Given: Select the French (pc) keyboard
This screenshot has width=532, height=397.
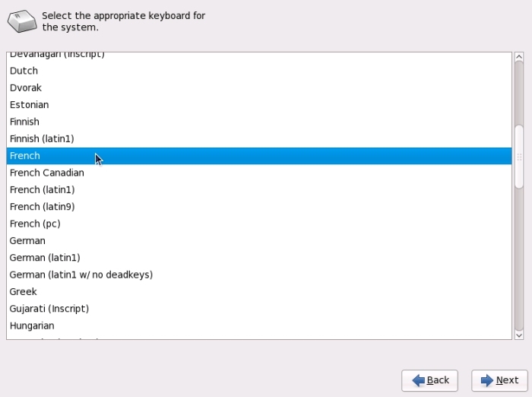Looking at the screenshot, I should point(35,224).
